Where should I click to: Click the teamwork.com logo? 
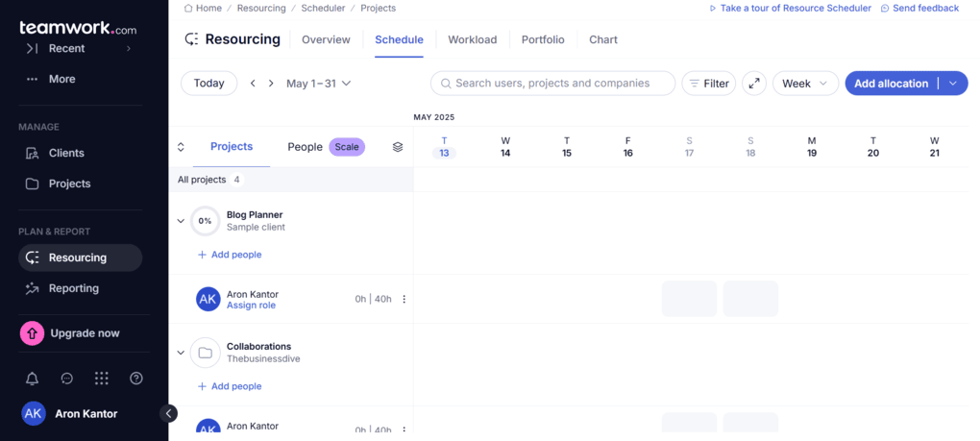click(78, 28)
